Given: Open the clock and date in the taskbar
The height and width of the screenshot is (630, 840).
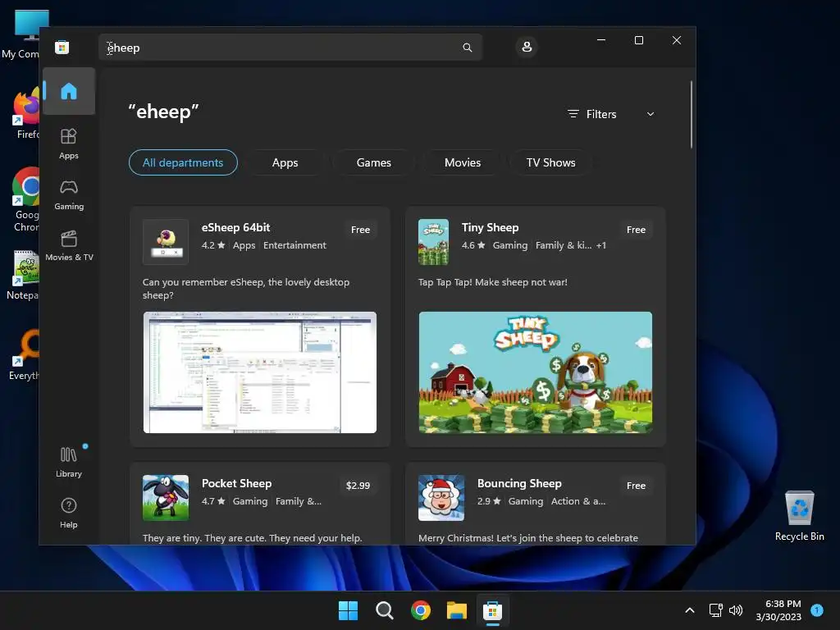Looking at the screenshot, I should point(778,610).
